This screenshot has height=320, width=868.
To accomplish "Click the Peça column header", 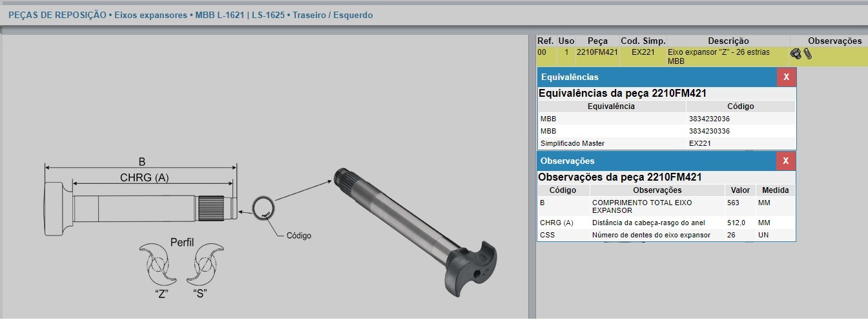I will click(597, 41).
